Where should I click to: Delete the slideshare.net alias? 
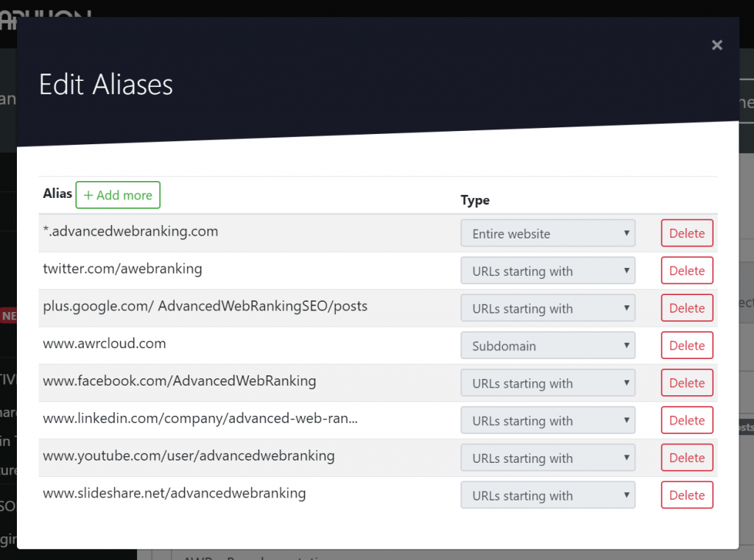pyautogui.click(x=687, y=495)
